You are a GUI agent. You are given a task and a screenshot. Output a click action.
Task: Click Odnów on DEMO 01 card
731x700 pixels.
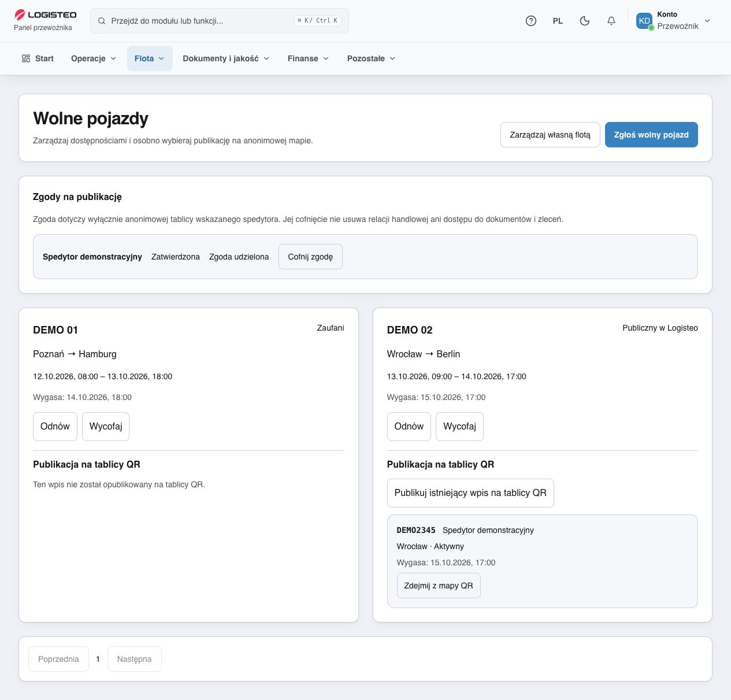click(55, 427)
